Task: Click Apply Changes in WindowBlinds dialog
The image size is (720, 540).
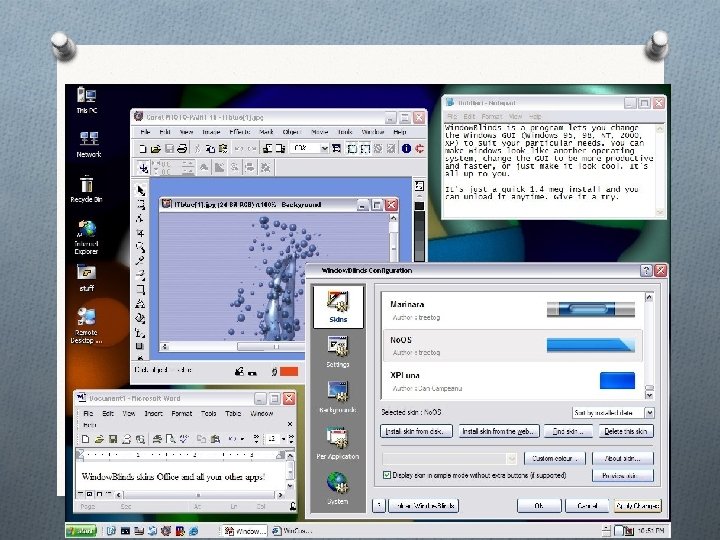Action: tap(638, 506)
